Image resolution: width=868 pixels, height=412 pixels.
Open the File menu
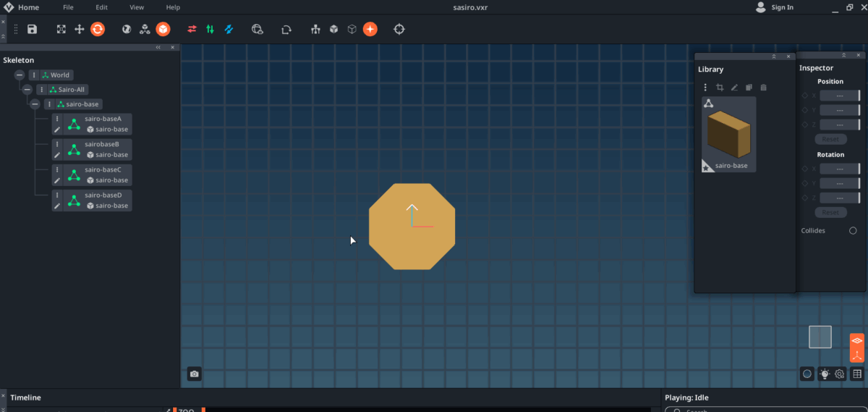(68, 7)
